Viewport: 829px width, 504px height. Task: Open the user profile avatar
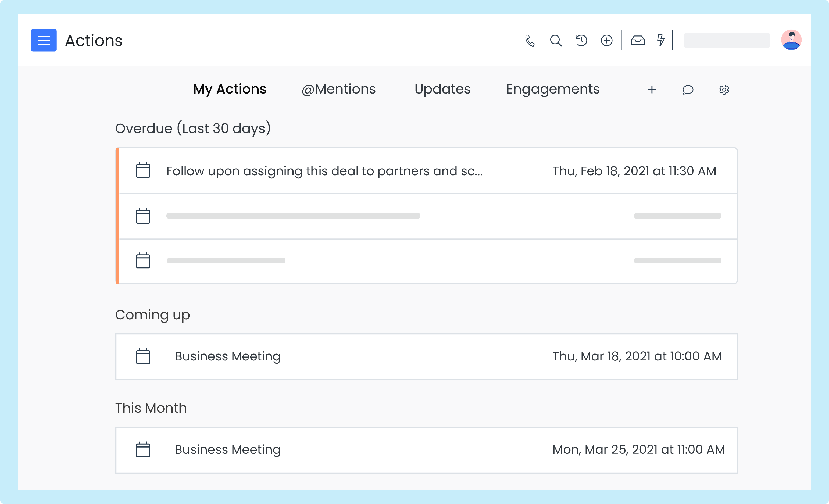pos(791,40)
